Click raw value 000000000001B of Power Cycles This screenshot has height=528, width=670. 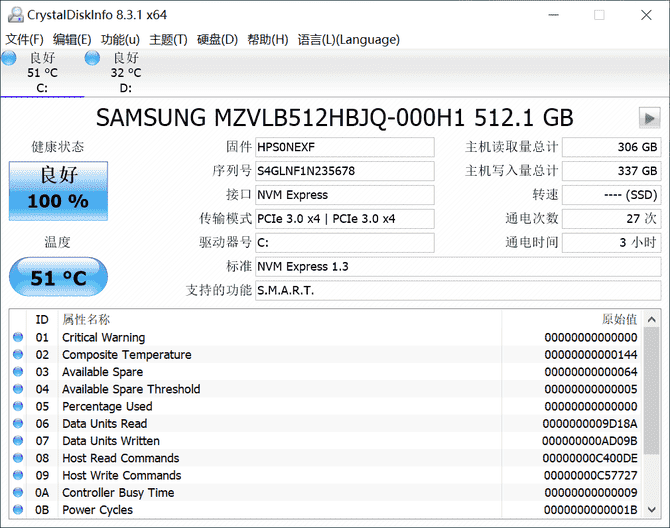pos(590,510)
